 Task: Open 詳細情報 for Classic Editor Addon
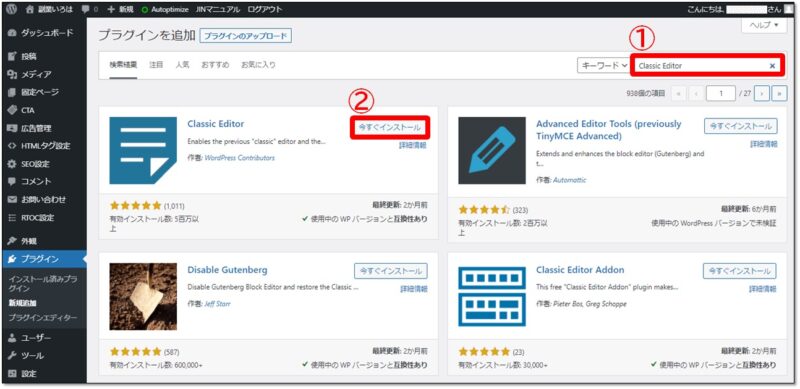point(763,289)
